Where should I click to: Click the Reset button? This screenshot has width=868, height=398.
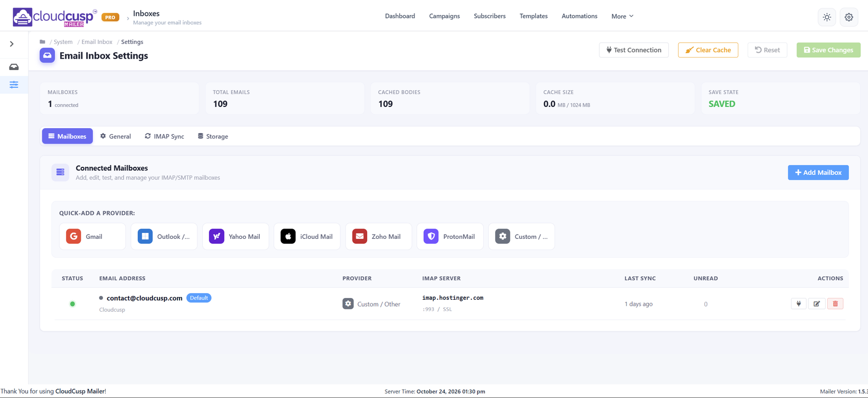click(x=767, y=50)
